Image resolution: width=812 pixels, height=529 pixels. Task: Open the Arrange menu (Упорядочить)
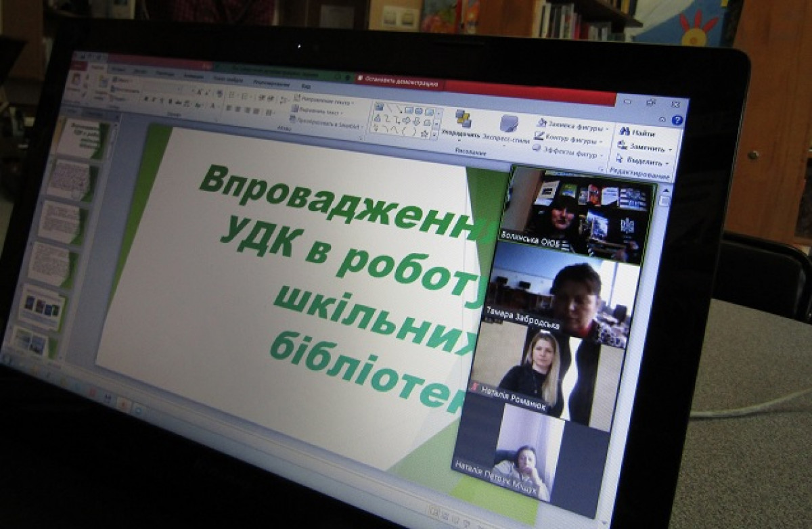click(459, 126)
